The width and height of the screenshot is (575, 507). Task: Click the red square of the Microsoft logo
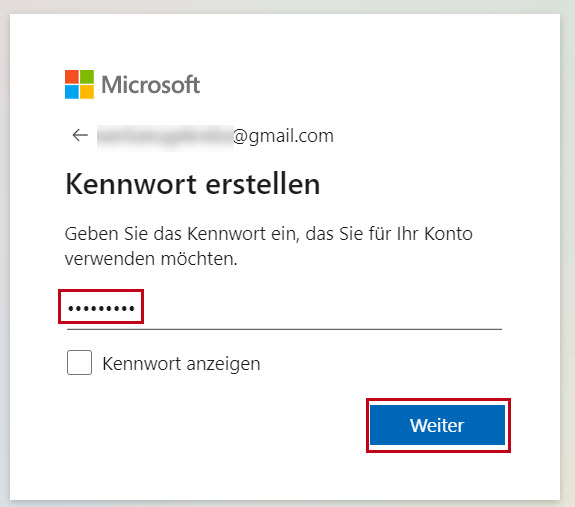(72, 77)
